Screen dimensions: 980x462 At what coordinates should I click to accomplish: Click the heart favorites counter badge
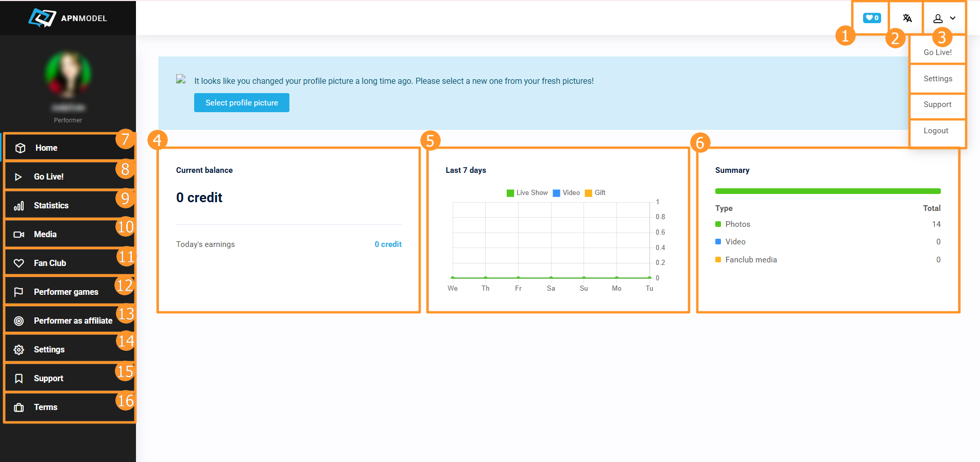pos(872,18)
